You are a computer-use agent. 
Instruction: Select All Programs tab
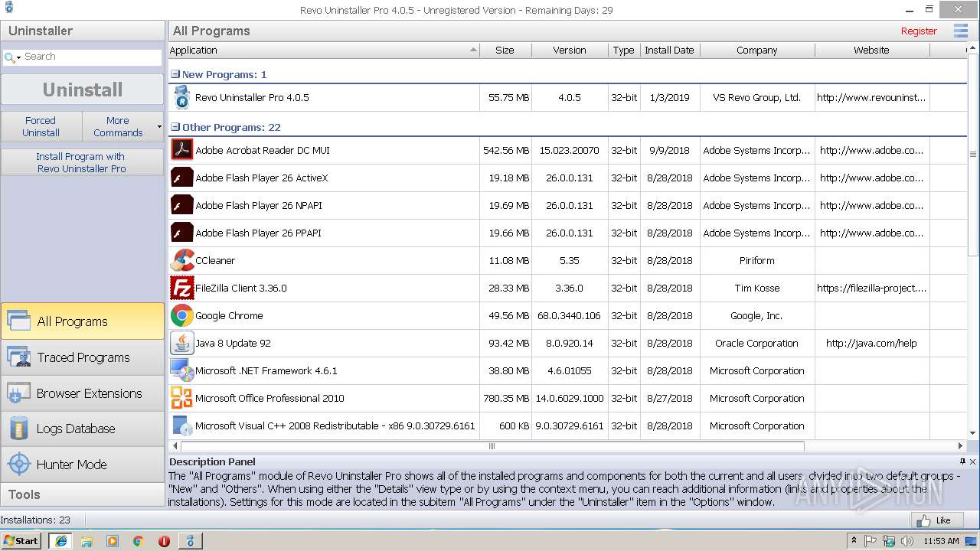pos(82,321)
